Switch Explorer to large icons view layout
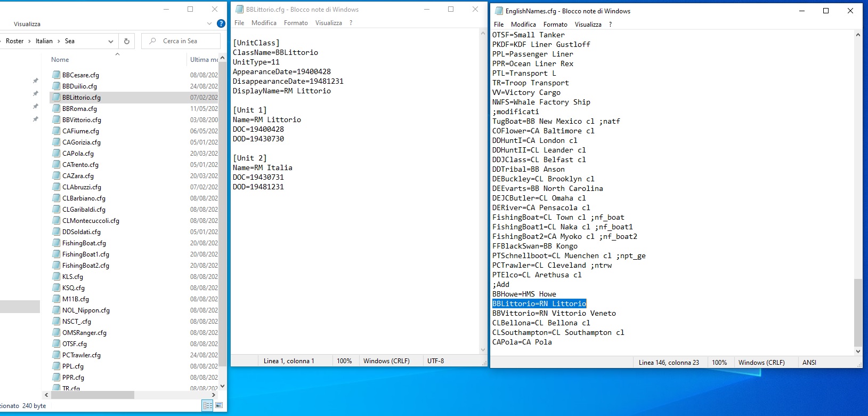868x416 pixels. [x=218, y=406]
